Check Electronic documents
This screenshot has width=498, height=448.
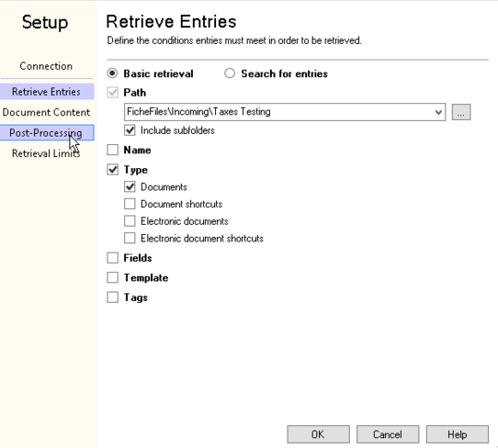(130, 221)
